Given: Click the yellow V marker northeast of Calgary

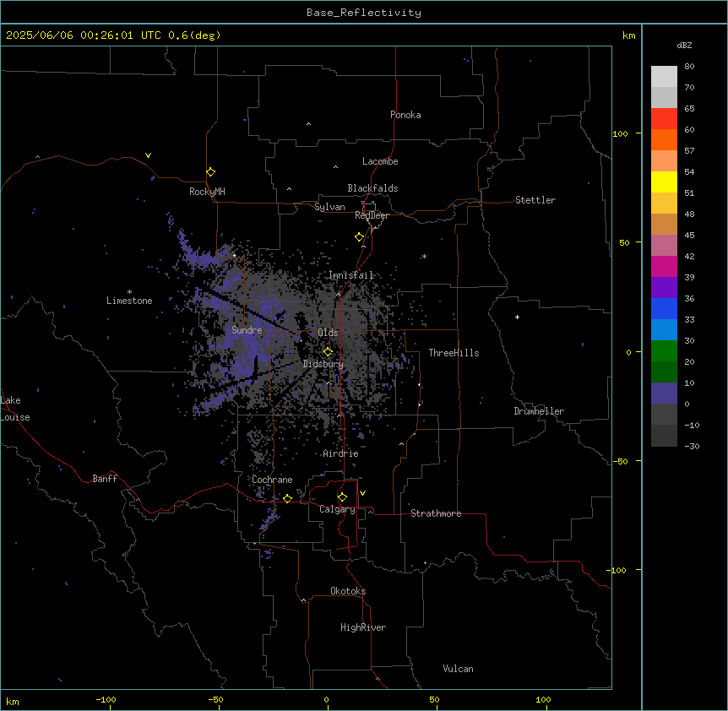Looking at the screenshot, I should (x=362, y=493).
